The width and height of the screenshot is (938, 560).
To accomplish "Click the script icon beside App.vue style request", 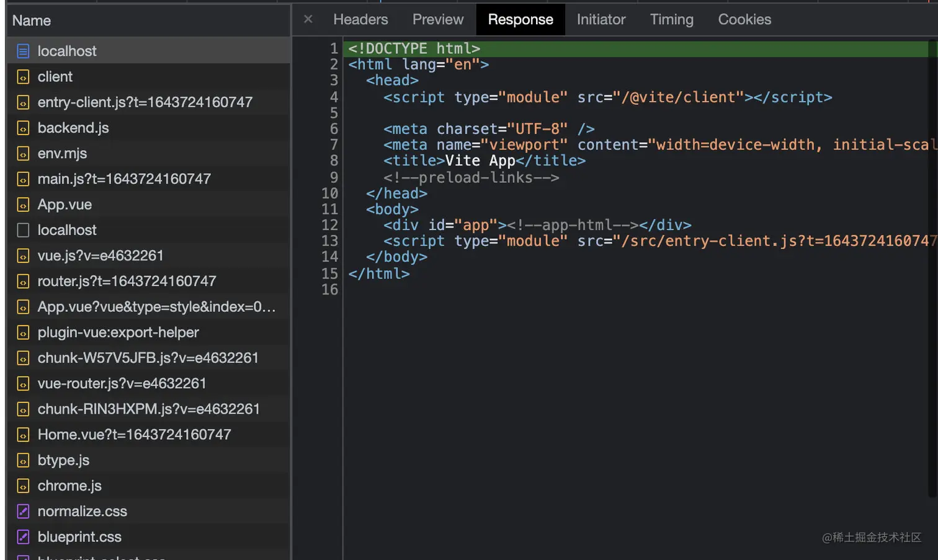I will pyautogui.click(x=23, y=307).
